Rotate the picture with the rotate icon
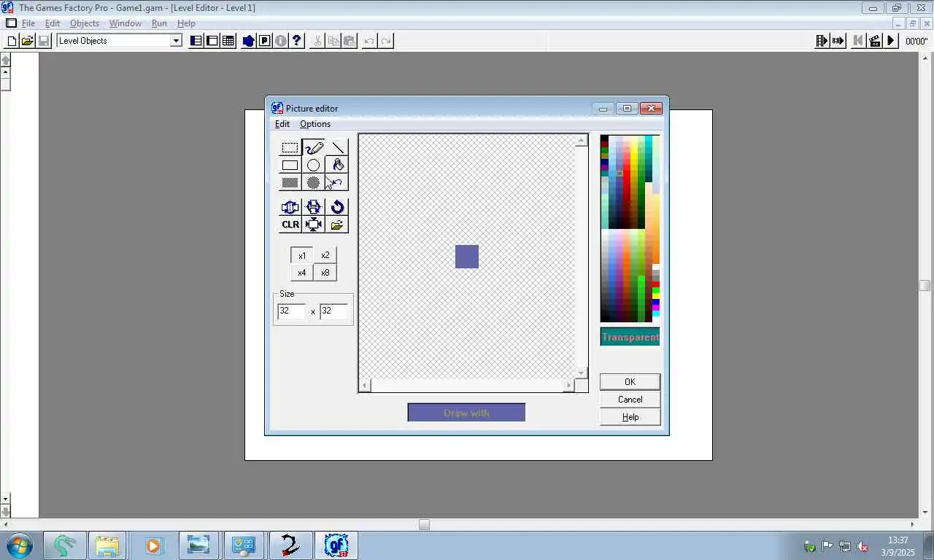 click(337, 207)
